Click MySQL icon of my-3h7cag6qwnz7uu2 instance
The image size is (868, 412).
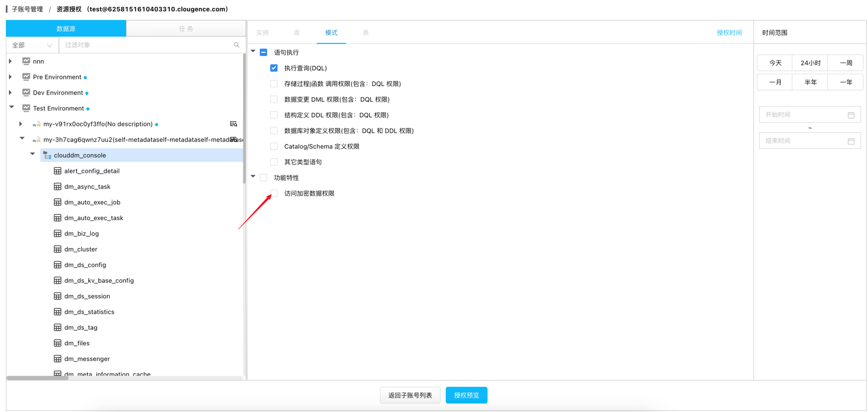pyautogui.click(x=37, y=139)
